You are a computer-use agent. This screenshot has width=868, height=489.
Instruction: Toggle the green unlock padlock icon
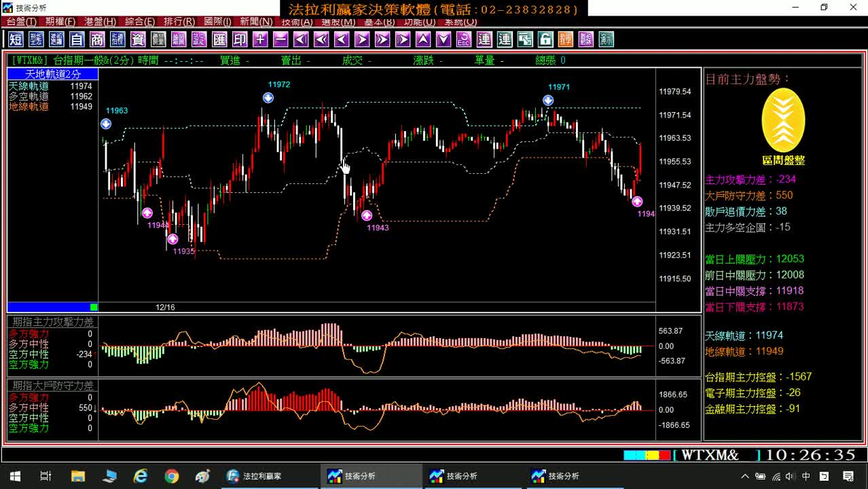[x=545, y=39]
